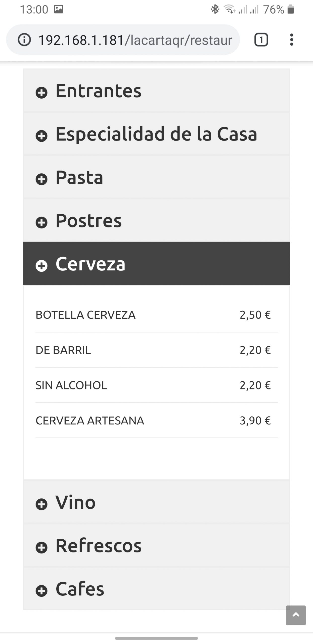Tap the DE BARRIL price 2,20 €

pos(255,350)
